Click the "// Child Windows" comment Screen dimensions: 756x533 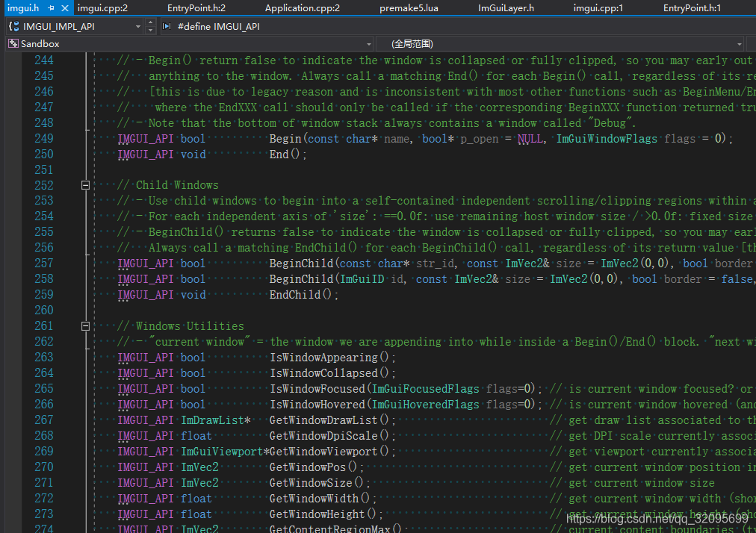[168, 185]
